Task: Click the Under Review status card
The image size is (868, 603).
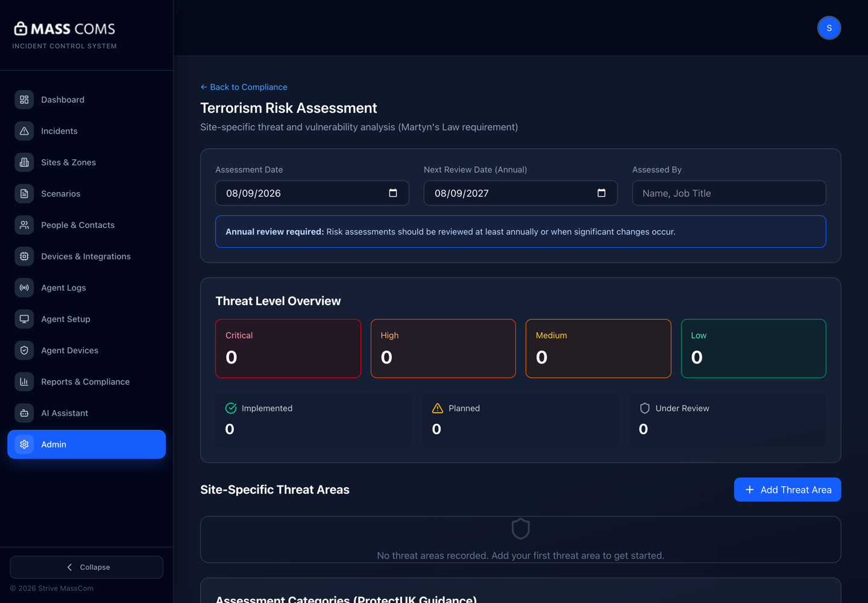Action: click(728, 420)
